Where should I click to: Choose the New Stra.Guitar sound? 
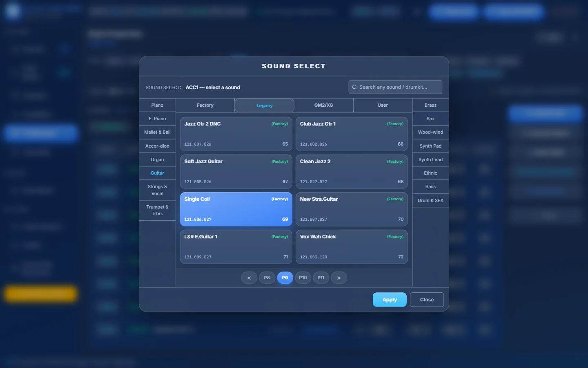point(352,209)
